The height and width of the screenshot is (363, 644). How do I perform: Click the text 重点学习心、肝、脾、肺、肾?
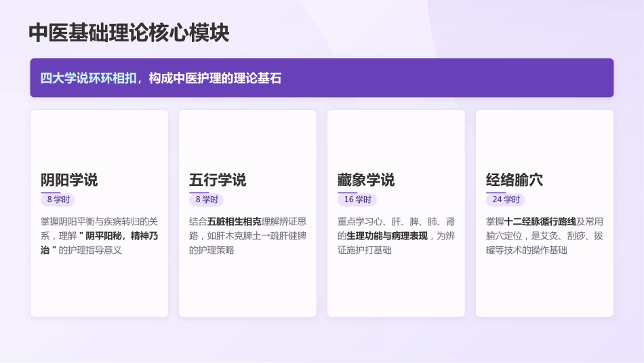tap(396, 222)
